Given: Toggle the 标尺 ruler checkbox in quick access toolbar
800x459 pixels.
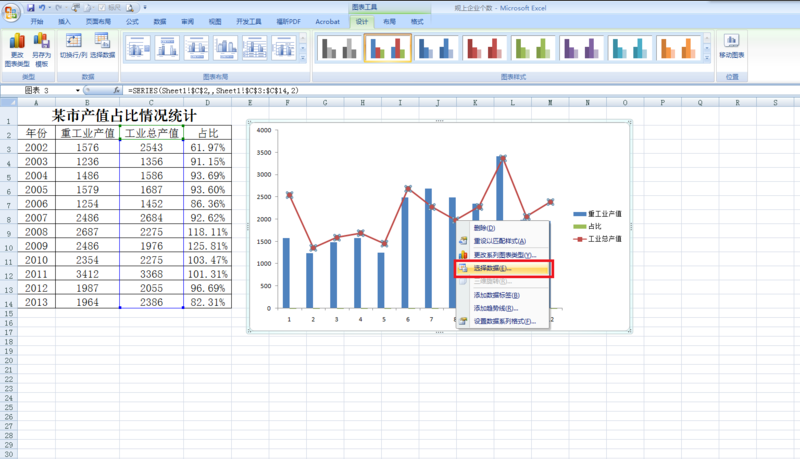Looking at the screenshot, I should pyautogui.click(x=102, y=8).
